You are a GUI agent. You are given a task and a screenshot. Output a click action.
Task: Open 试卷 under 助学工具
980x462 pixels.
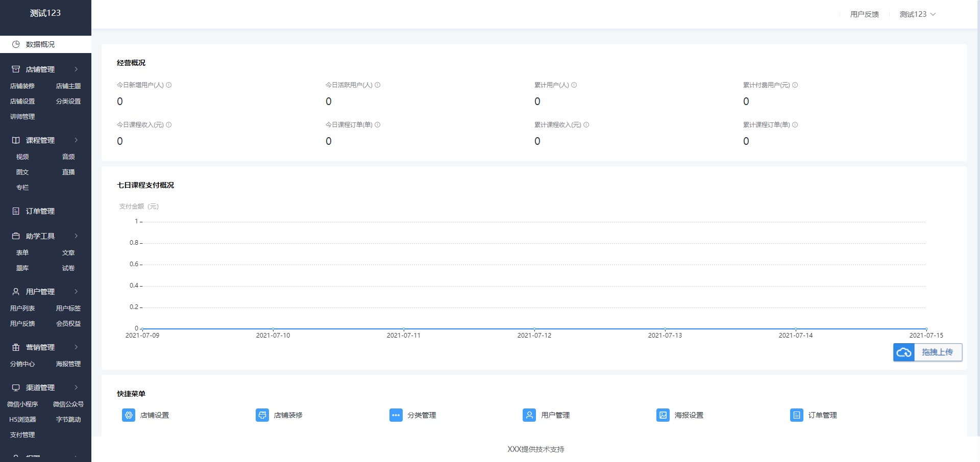68,268
